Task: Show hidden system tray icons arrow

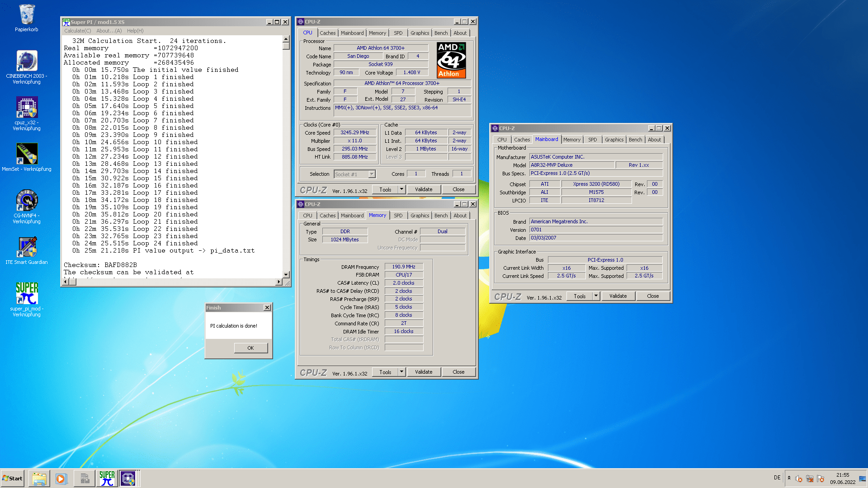Action: tap(789, 478)
